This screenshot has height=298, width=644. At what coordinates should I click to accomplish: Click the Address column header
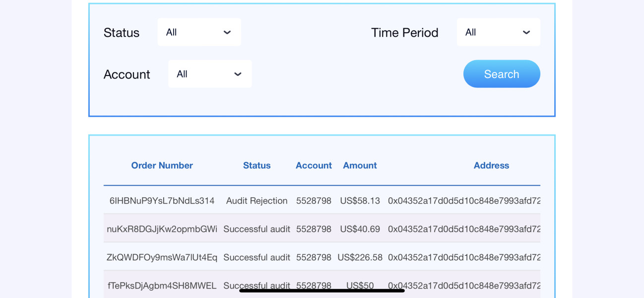tap(491, 165)
